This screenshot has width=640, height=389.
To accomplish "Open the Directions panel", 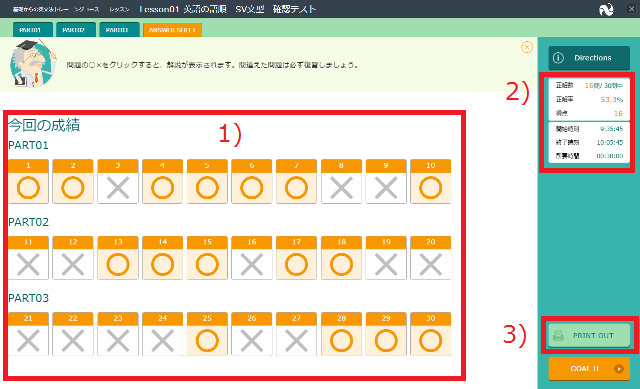I will 589,58.
